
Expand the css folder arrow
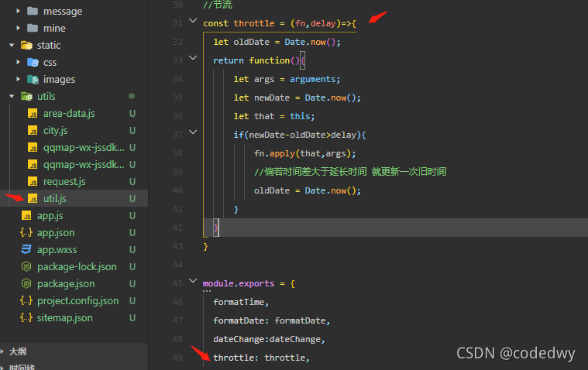click(x=18, y=62)
